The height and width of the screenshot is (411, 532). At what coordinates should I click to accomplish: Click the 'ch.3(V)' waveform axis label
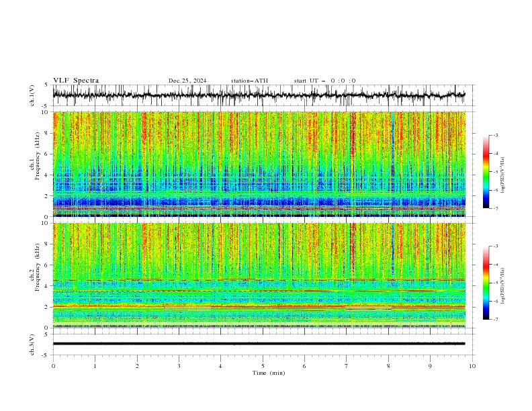(32, 345)
